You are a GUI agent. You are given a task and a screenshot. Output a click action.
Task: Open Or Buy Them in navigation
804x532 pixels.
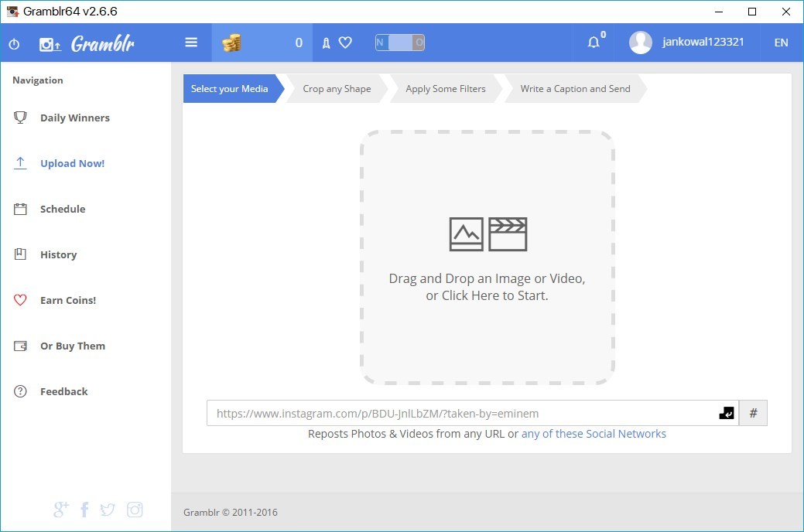coord(73,346)
